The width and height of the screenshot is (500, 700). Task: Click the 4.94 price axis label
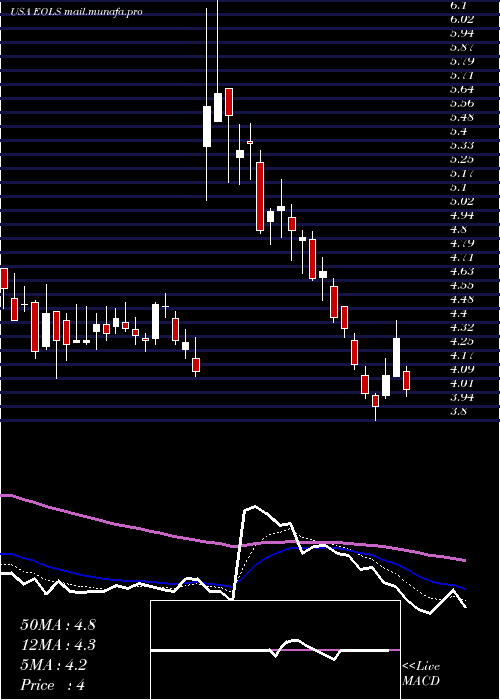(x=462, y=215)
